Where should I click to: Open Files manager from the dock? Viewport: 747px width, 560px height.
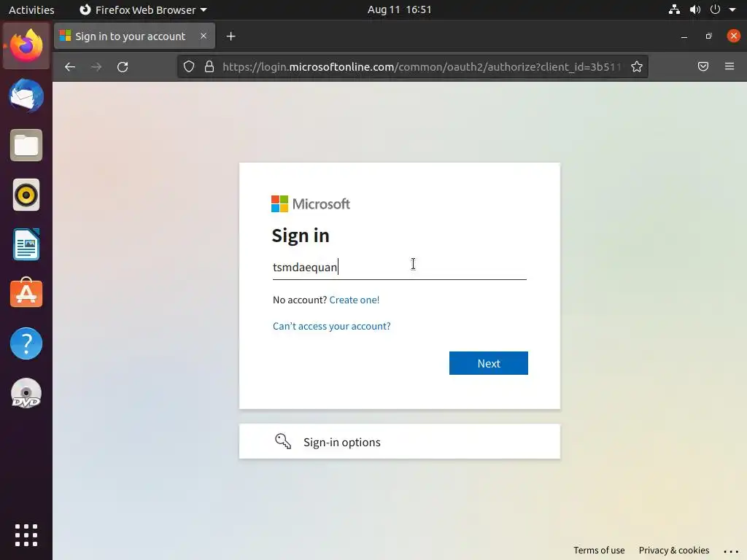click(26, 145)
